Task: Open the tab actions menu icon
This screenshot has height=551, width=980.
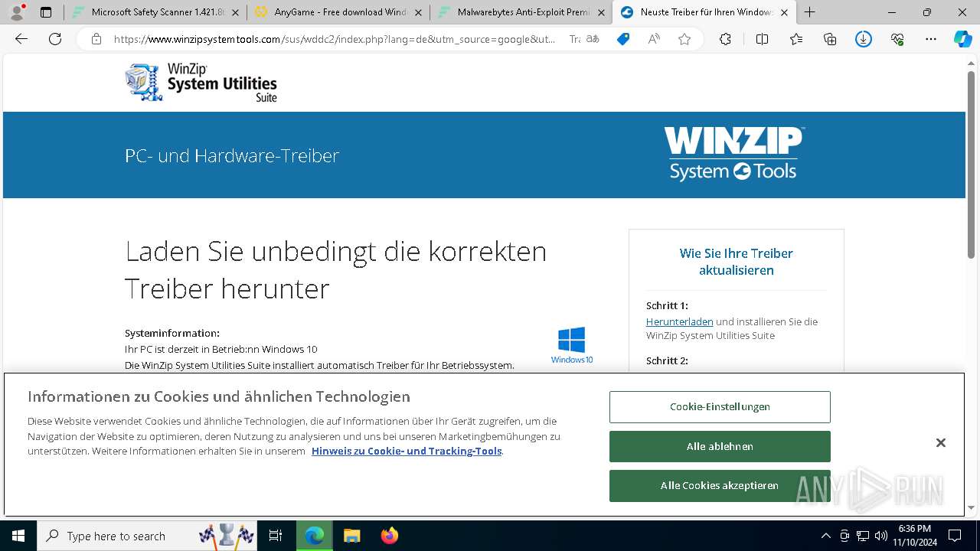Action: pos(46,12)
